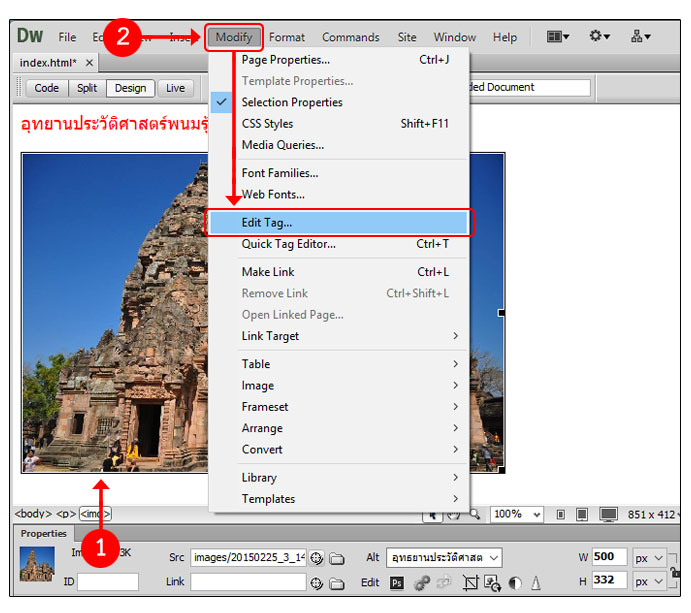Click Edit in Photoshop icon
Screen dimensions: 691x613
[396, 582]
